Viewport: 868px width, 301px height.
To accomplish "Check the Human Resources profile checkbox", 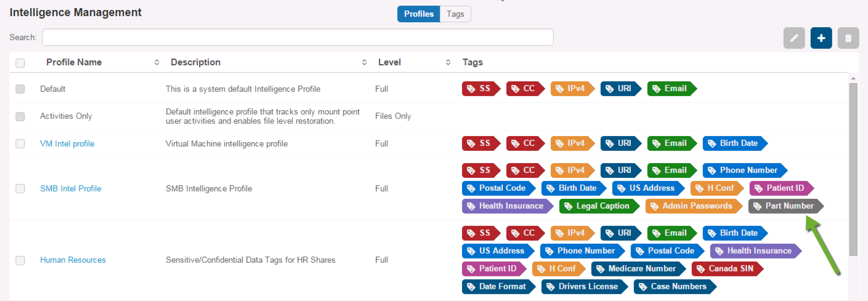I will [x=20, y=260].
